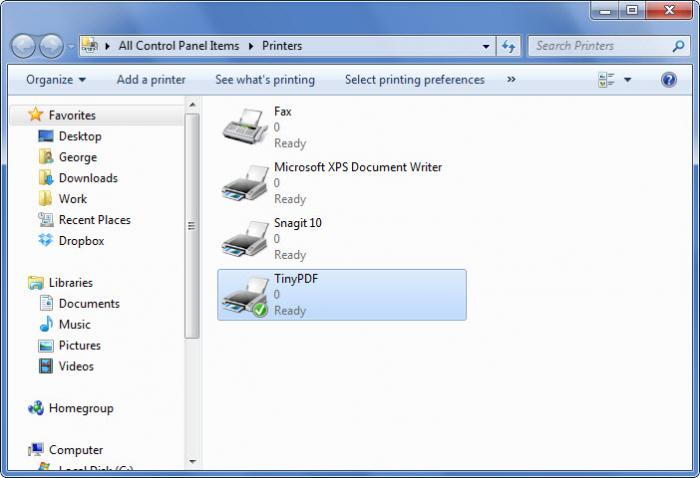Click Add a printer
Screen dimensions: 700x478
point(151,80)
